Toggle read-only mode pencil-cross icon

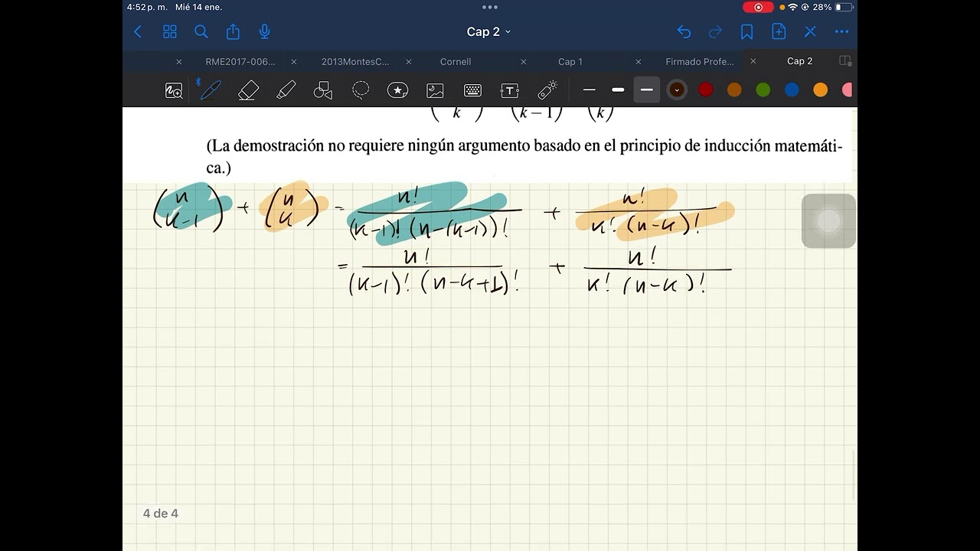(810, 31)
